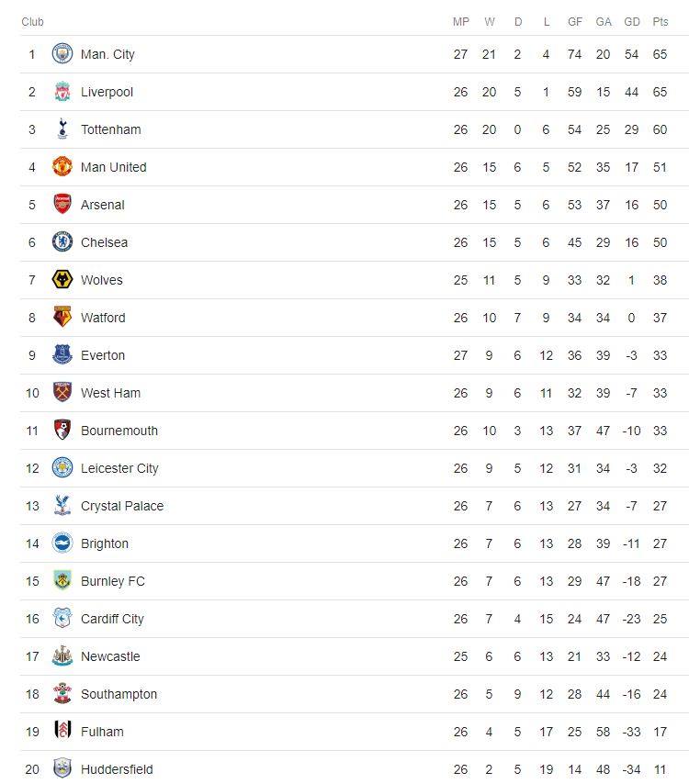Screen dimensions: 689x784
Task: Click the Club column header
Action: pyautogui.click(x=32, y=21)
